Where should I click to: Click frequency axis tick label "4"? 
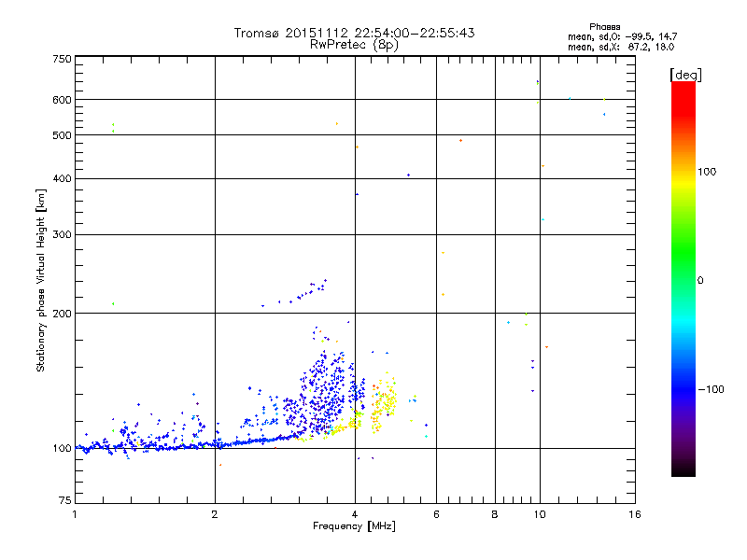[355, 514]
